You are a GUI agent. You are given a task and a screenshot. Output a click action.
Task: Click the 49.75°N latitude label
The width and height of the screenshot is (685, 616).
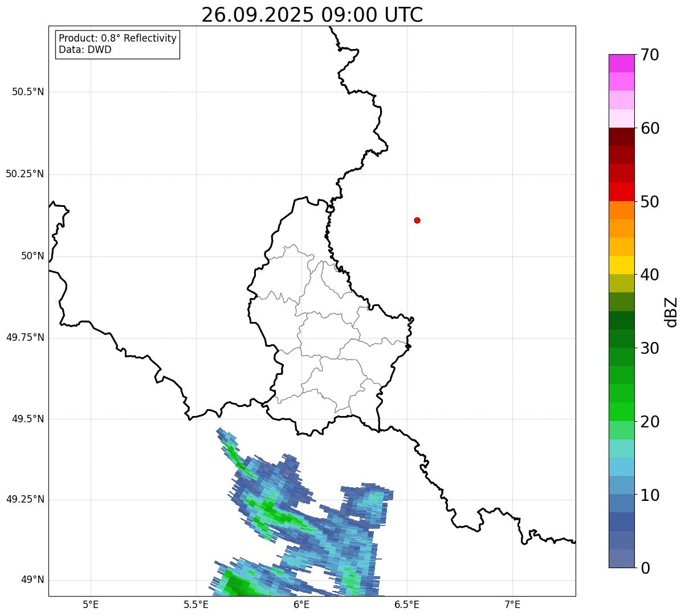[x=25, y=337]
